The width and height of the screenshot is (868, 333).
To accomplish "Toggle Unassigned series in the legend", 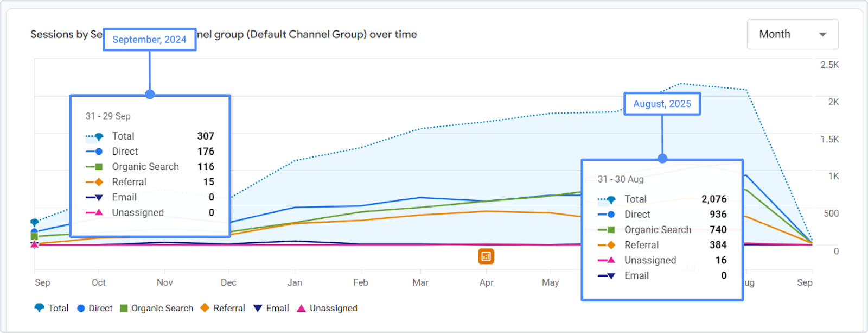I will tap(327, 308).
